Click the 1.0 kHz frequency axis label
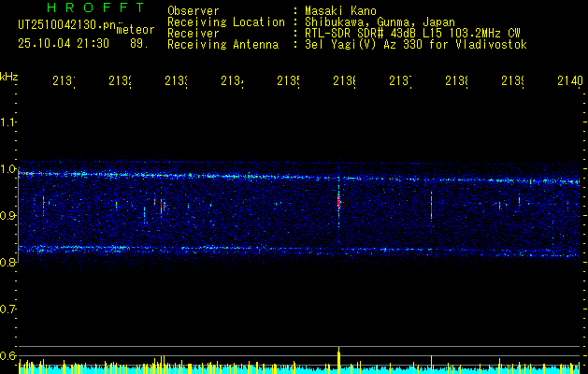Screen dimensions: 588x374 click(7, 169)
